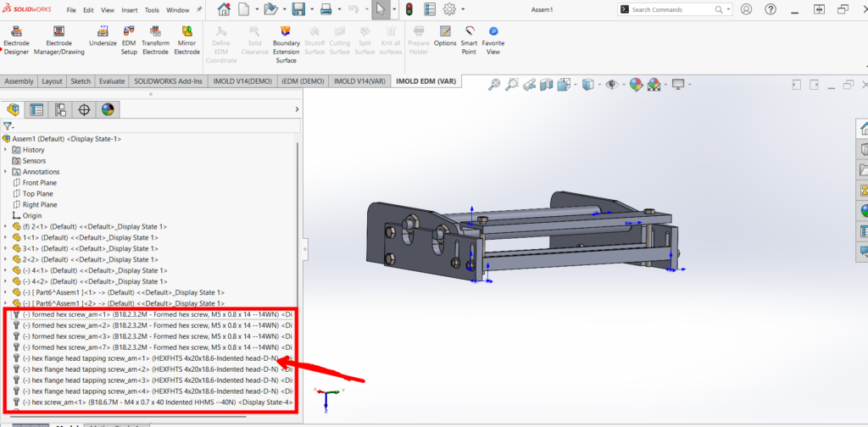The width and height of the screenshot is (868, 427).
Task: Switch to SOLIDWORKS Add-Ins tab
Action: tap(169, 81)
